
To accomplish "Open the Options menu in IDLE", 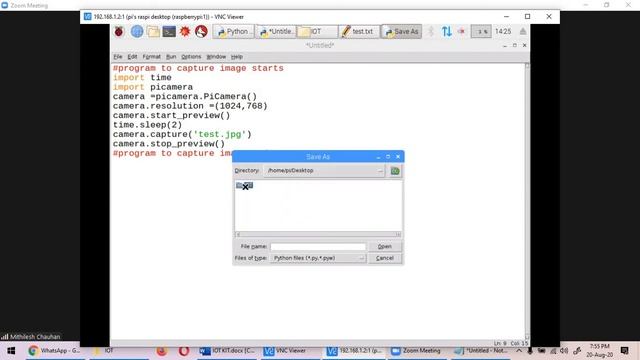I will 191,57.
